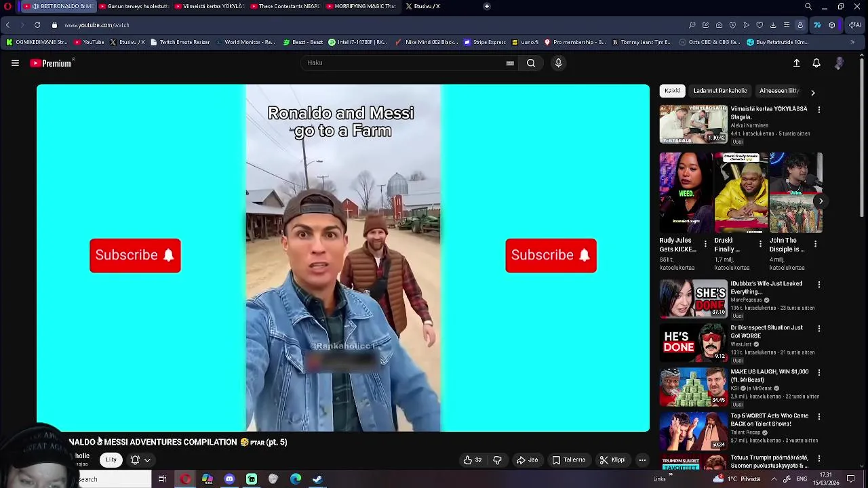This screenshot has width=868, height=488.
Task: Select the Kaikki filter chip
Action: (672, 91)
